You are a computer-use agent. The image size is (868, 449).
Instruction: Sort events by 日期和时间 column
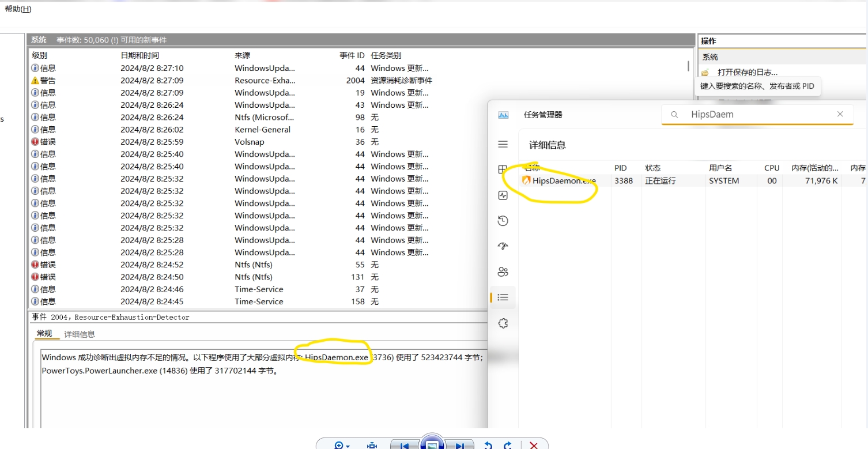139,55
